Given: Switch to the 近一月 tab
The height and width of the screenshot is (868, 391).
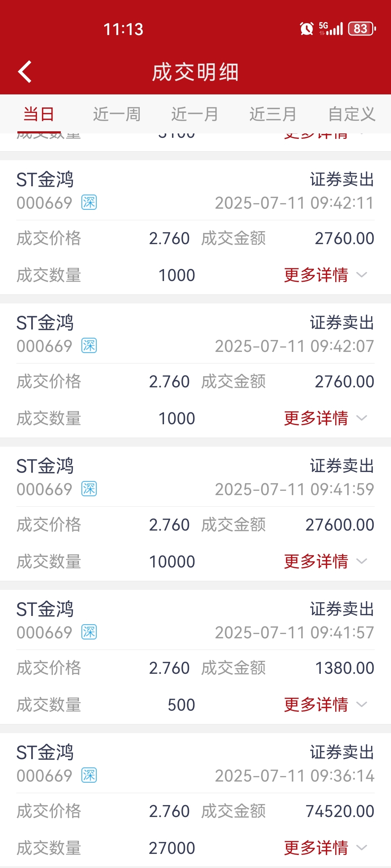Looking at the screenshot, I should point(195,114).
